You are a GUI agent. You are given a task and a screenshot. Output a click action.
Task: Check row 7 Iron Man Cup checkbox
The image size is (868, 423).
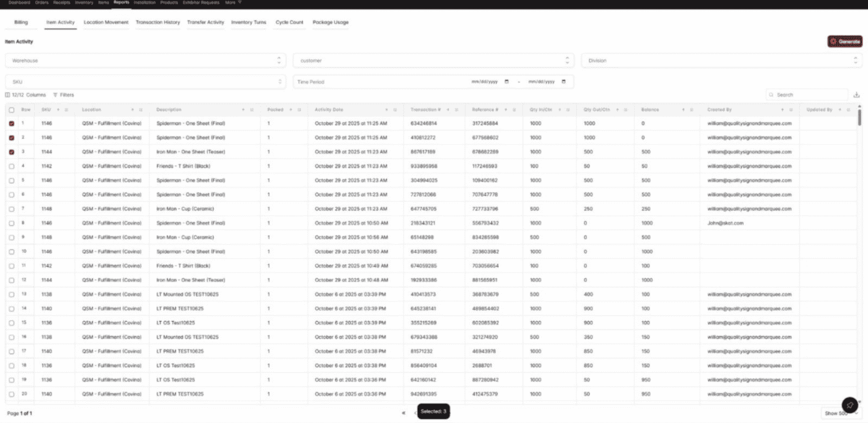pos(11,209)
